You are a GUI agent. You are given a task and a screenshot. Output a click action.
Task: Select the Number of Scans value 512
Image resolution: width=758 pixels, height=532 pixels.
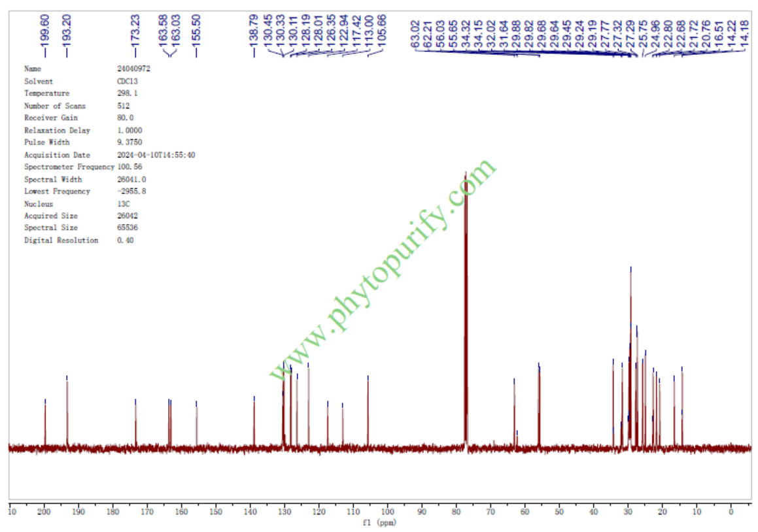123,106
